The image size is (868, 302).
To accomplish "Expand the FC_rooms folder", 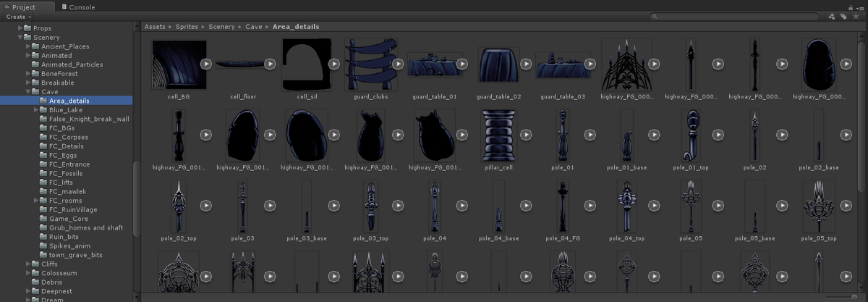I will pyautogui.click(x=36, y=201).
